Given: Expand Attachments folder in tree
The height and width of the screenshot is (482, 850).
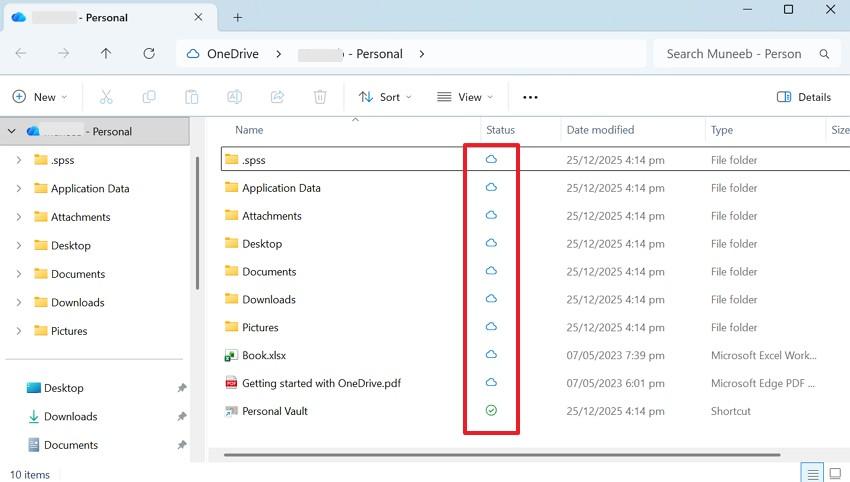Looking at the screenshot, I should [19, 217].
